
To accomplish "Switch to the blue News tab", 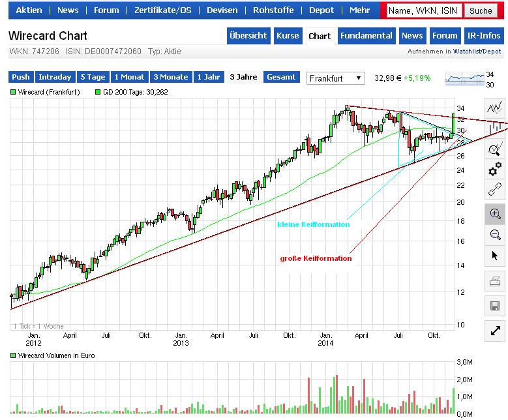I will tap(412, 36).
